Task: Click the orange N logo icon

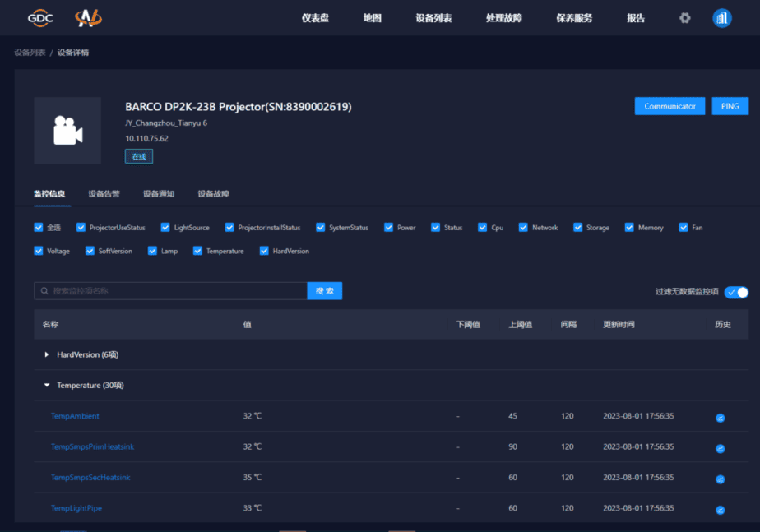Action: [x=88, y=18]
